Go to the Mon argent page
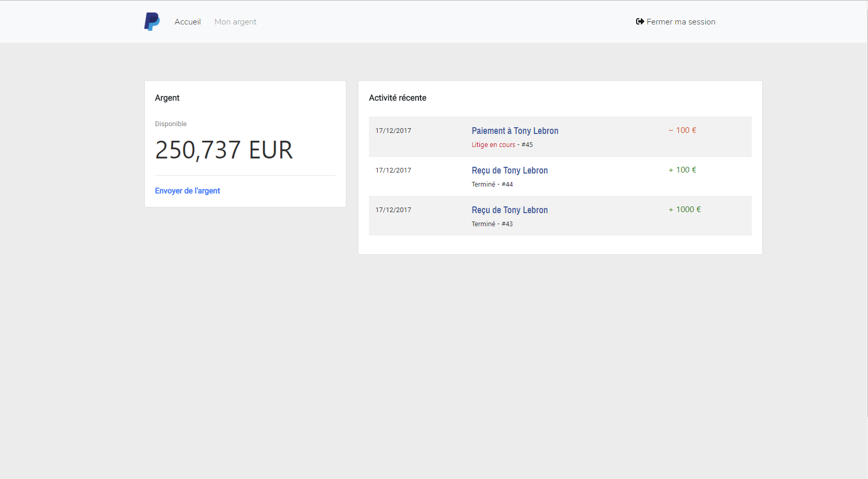Image resolution: width=868 pixels, height=479 pixels. (235, 22)
